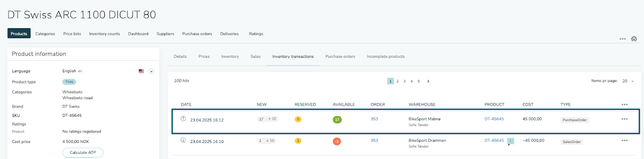Jump to page 3 of results
This screenshot has width=644, height=159.
click(405, 81)
